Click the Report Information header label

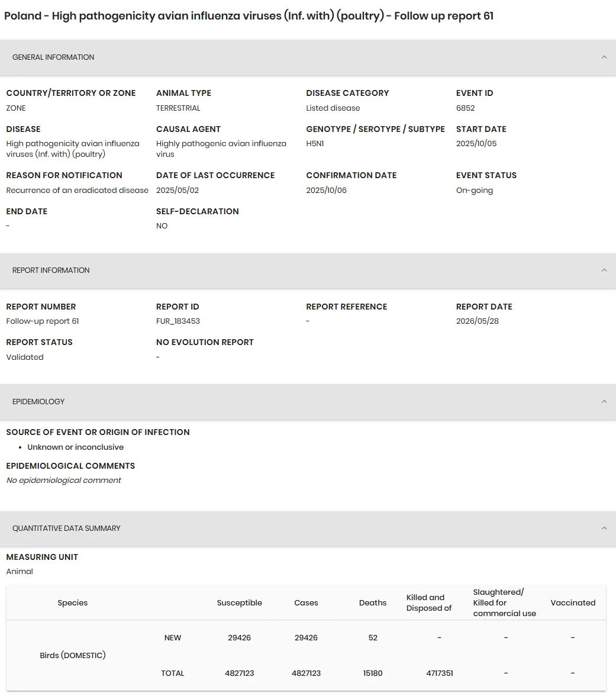[x=51, y=270]
